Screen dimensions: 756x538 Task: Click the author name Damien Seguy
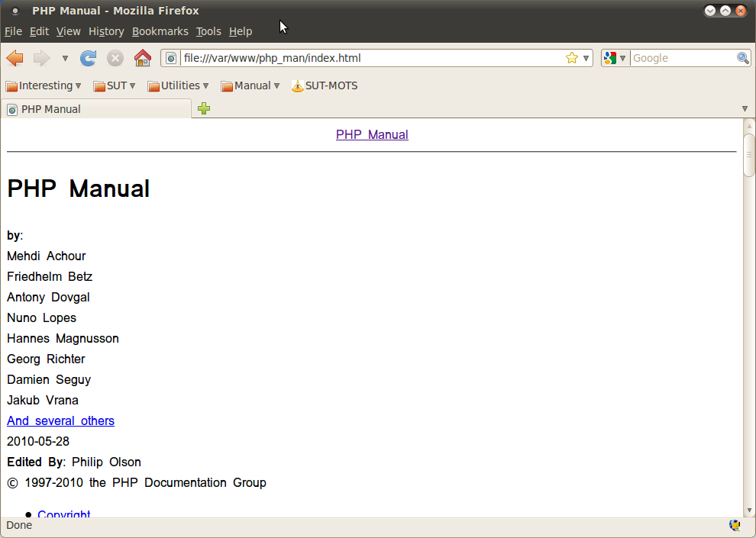pos(49,380)
